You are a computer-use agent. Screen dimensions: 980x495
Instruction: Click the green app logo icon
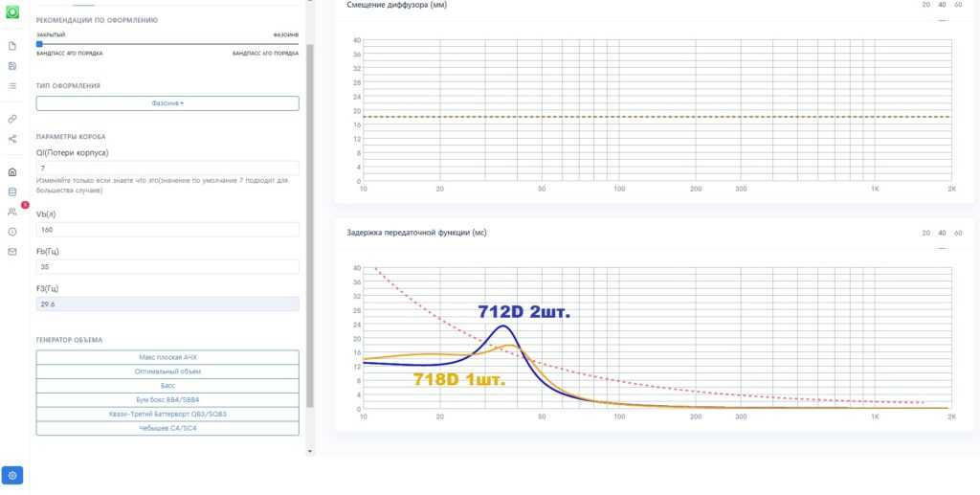(12, 11)
